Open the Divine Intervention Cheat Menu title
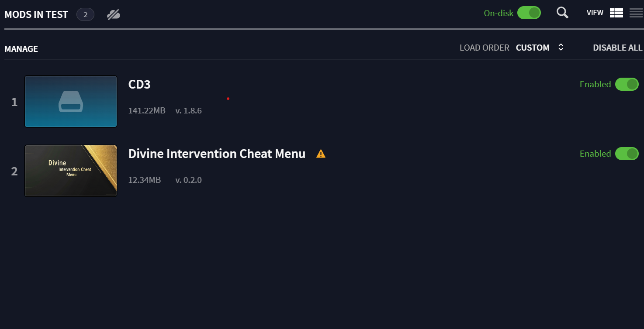The width and height of the screenshot is (644, 329). (x=217, y=154)
